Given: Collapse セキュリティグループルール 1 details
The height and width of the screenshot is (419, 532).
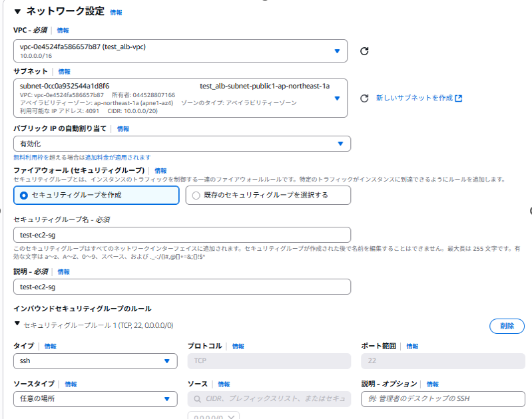Looking at the screenshot, I should [17, 323].
